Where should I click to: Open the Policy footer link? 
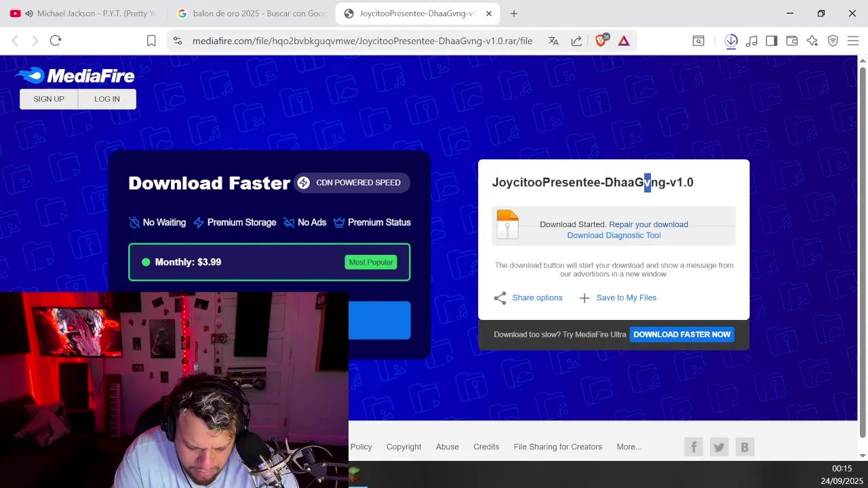coord(361,447)
